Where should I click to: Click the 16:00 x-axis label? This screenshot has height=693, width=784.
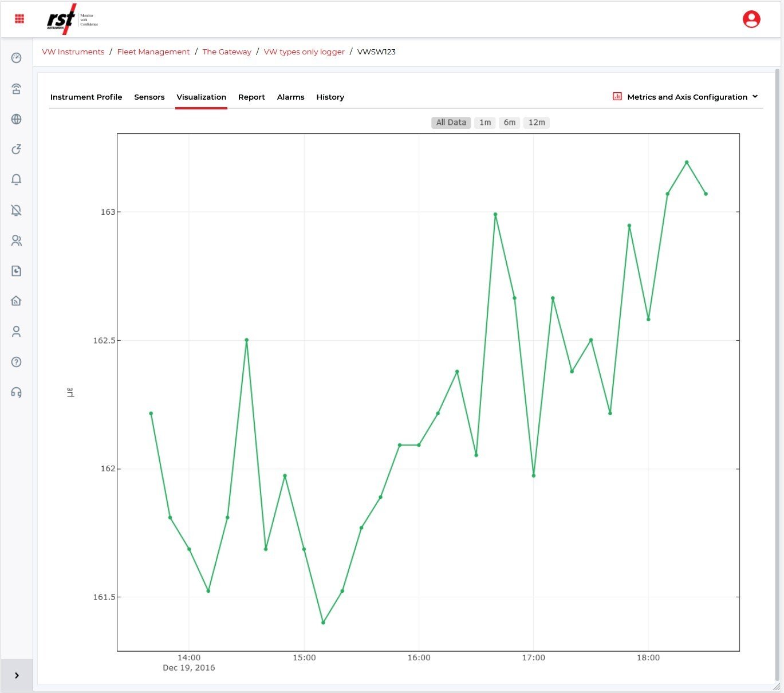(419, 657)
